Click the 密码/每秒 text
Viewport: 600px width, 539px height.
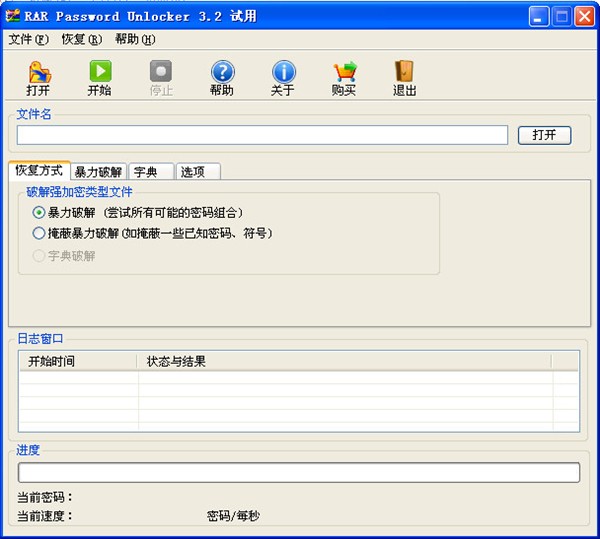[x=233, y=516]
